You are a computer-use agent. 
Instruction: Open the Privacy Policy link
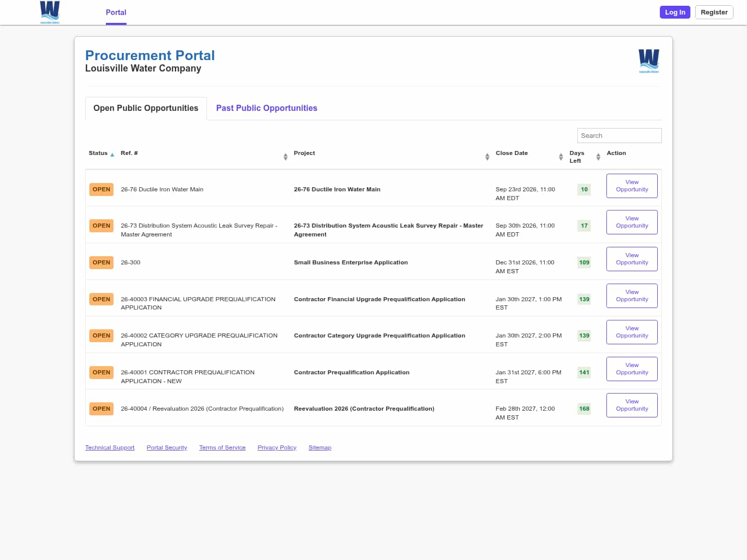[x=277, y=447]
